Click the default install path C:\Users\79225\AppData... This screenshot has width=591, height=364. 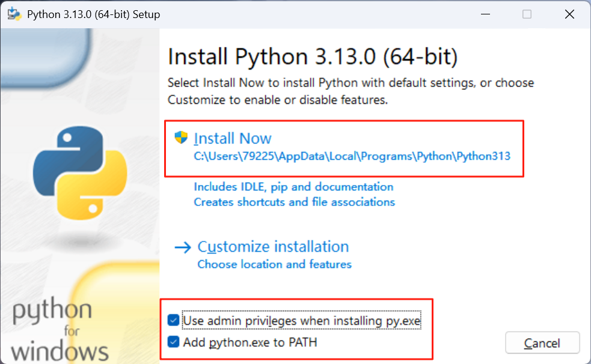(x=352, y=156)
